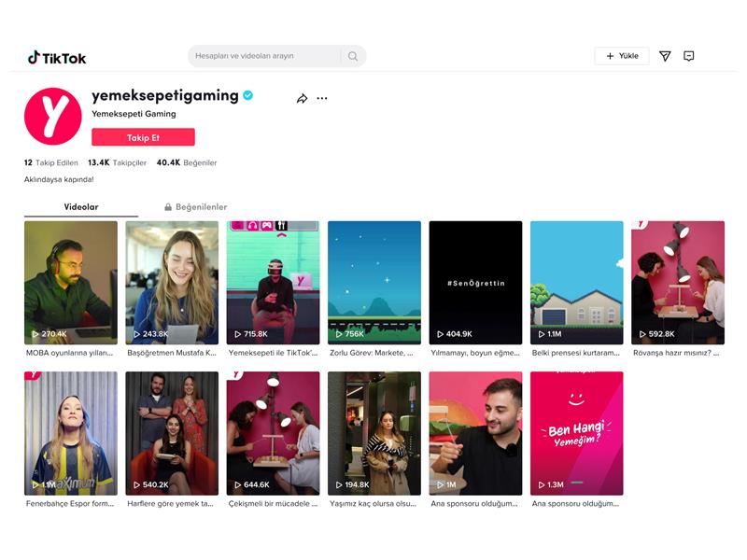Click the caption Zorlu Görev: Markete, ...

tap(372, 353)
